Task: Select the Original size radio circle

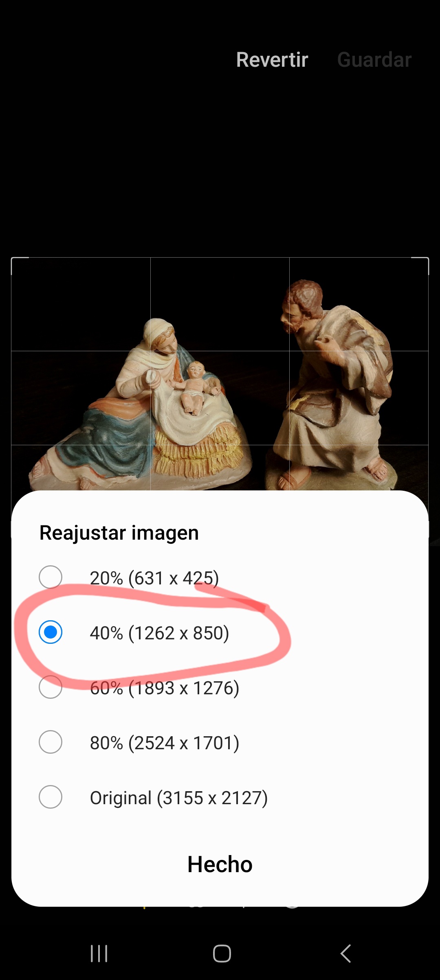Action: tap(51, 797)
